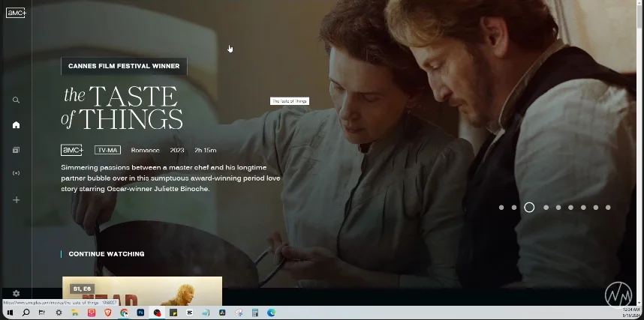644x320 pixels.
Task: Open File Explorer from the taskbar
Action: [75, 313]
